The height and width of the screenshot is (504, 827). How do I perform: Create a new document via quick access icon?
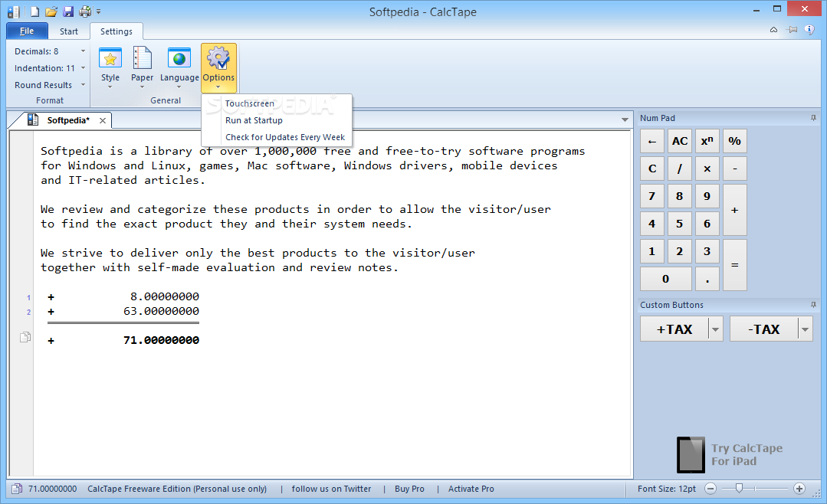[34, 11]
